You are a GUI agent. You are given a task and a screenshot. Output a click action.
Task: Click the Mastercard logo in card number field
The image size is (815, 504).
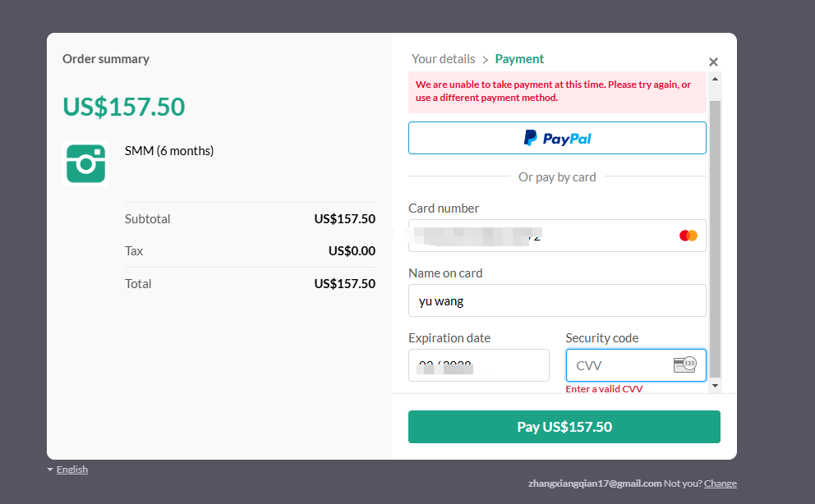pyautogui.click(x=688, y=236)
